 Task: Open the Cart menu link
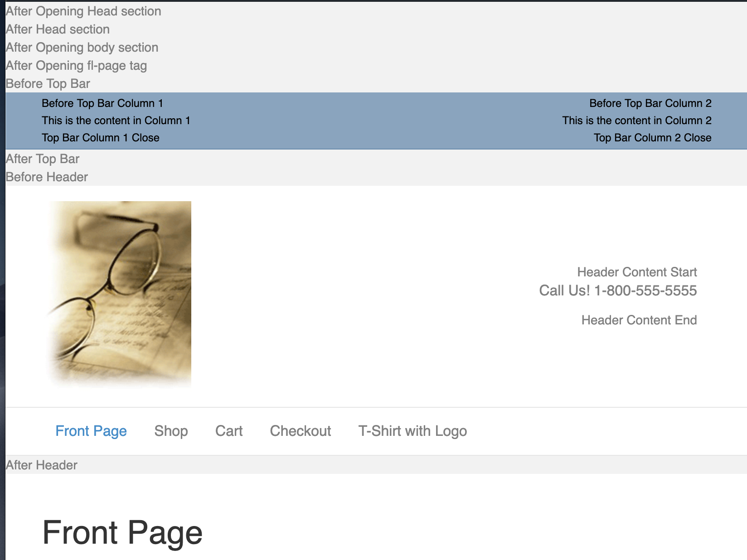pyautogui.click(x=229, y=431)
